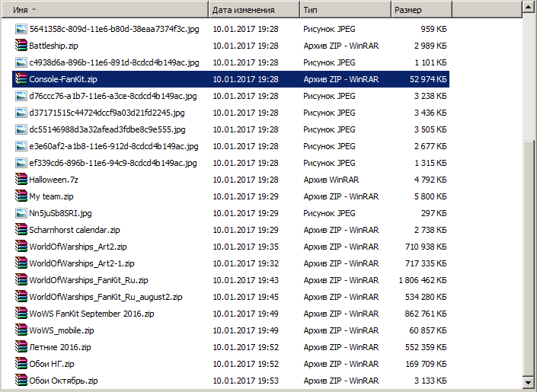Click the image icon of Nn5juSb8SRI.jpg
This screenshot has height=392, width=537.
(21, 213)
